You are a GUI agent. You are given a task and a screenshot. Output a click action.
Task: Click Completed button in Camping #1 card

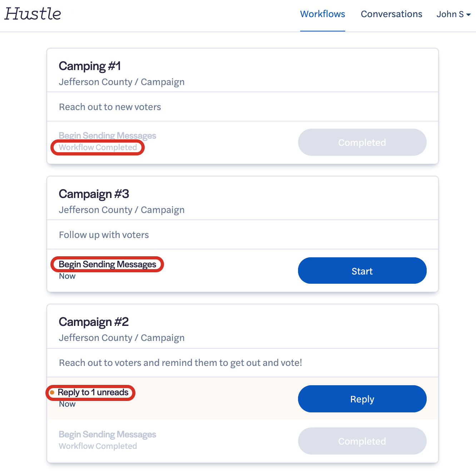click(362, 142)
